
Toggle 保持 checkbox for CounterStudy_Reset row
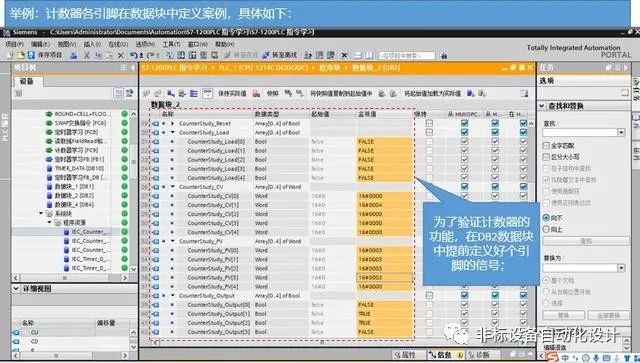(x=429, y=123)
